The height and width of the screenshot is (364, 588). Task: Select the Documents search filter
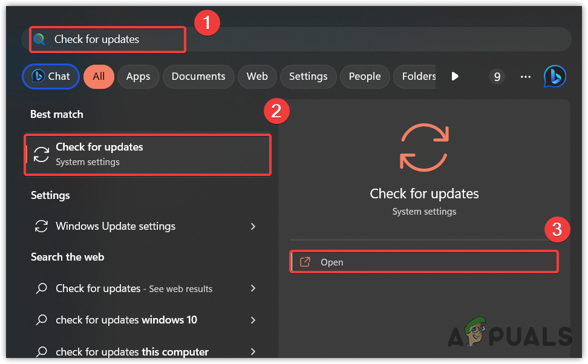pyautogui.click(x=198, y=76)
